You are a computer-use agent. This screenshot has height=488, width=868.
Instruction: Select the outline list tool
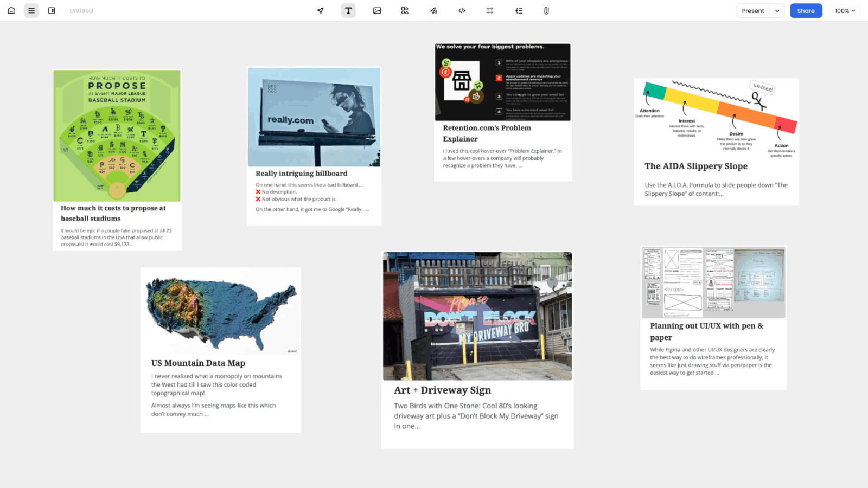tap(519, 11)
